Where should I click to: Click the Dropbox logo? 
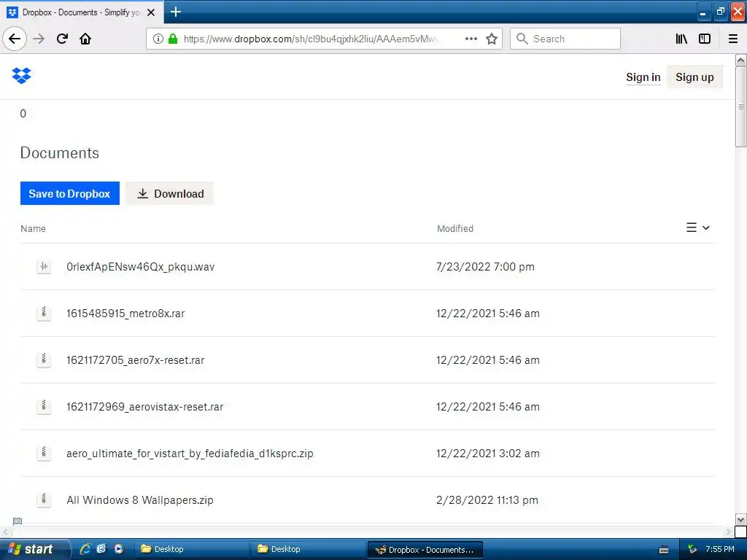(x=21, y=76)
